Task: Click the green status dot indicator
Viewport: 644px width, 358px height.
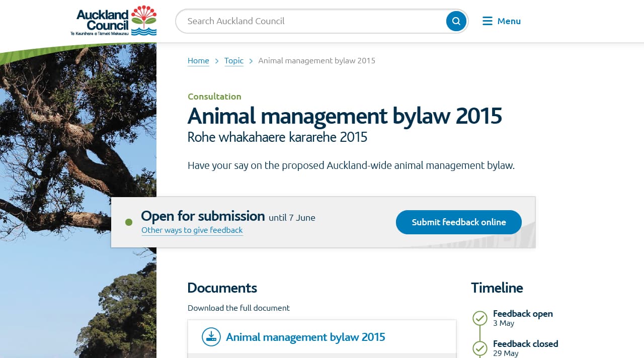Action: coord(129,222)
